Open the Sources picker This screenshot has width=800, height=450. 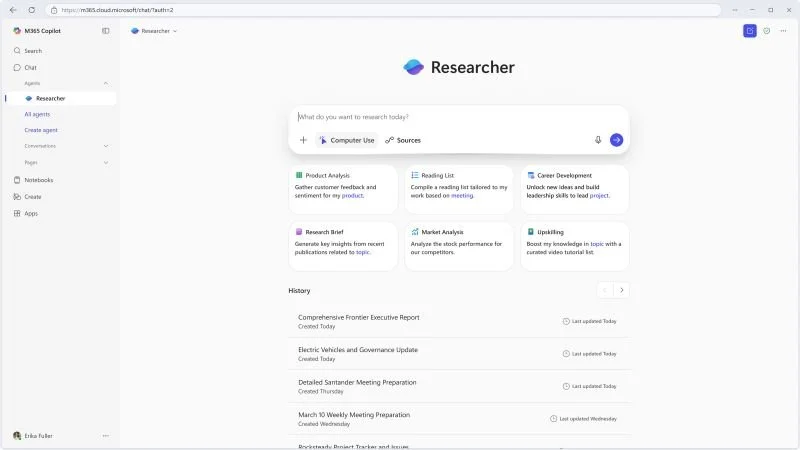pyautogui.click(x=403, y=140)
